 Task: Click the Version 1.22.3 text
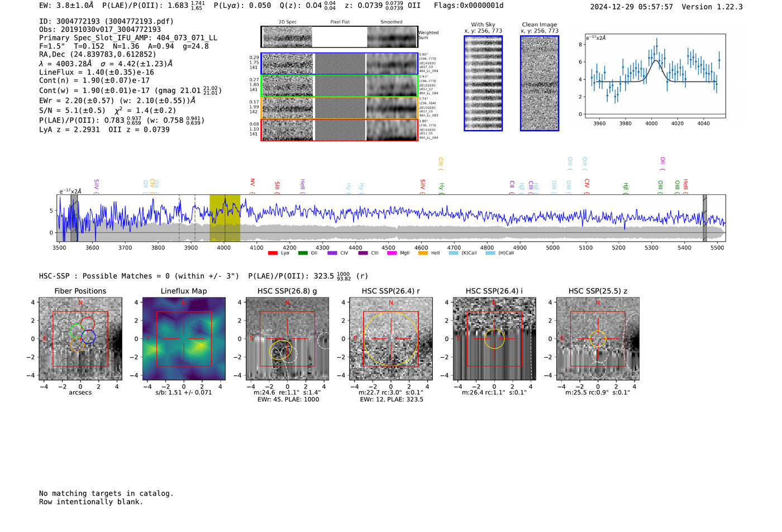(x=712, y=7)
